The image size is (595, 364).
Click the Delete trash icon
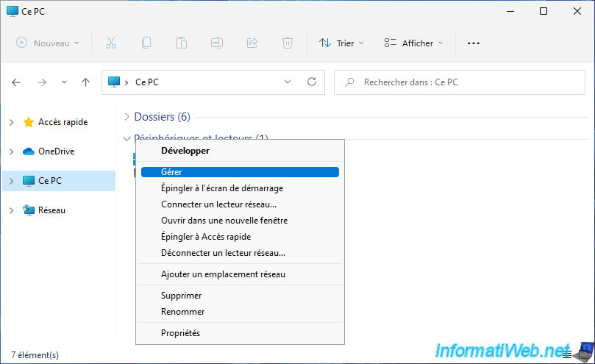pos(288,43)
